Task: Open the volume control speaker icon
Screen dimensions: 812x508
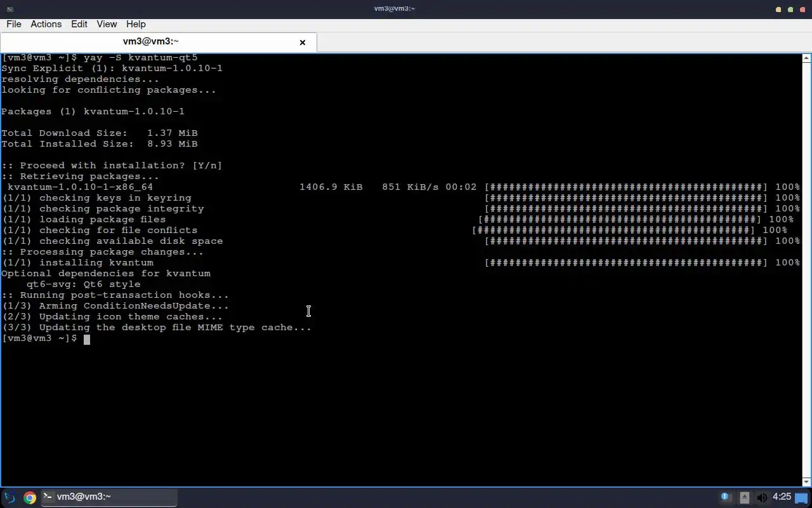Action: pyautogui.click(x=762, y=497)
